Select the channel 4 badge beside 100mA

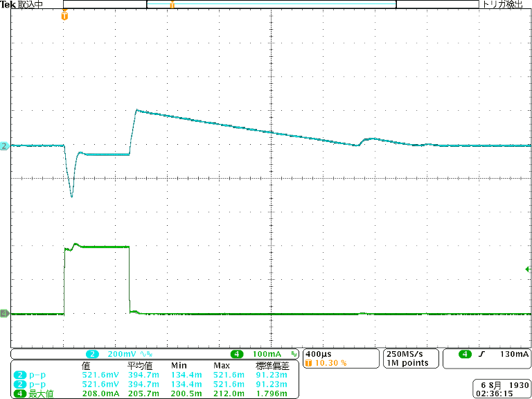click(238, 354)
